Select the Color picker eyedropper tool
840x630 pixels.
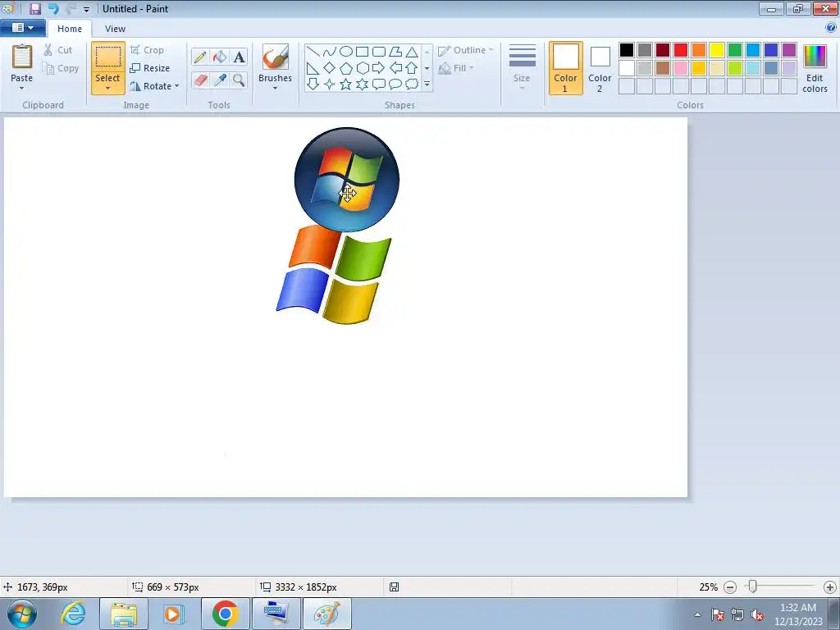click(x=220, y=80)
